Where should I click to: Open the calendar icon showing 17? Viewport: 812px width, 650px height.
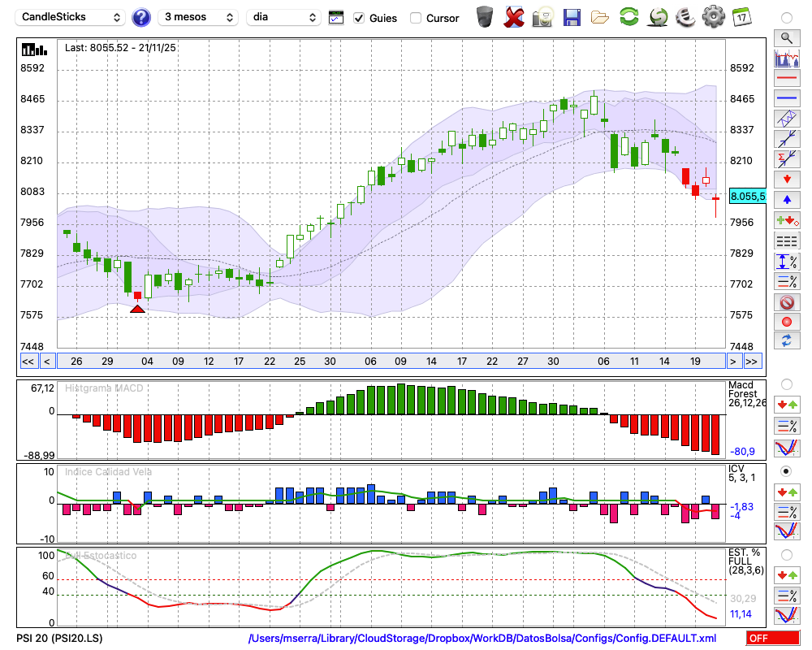pos(741,17)
